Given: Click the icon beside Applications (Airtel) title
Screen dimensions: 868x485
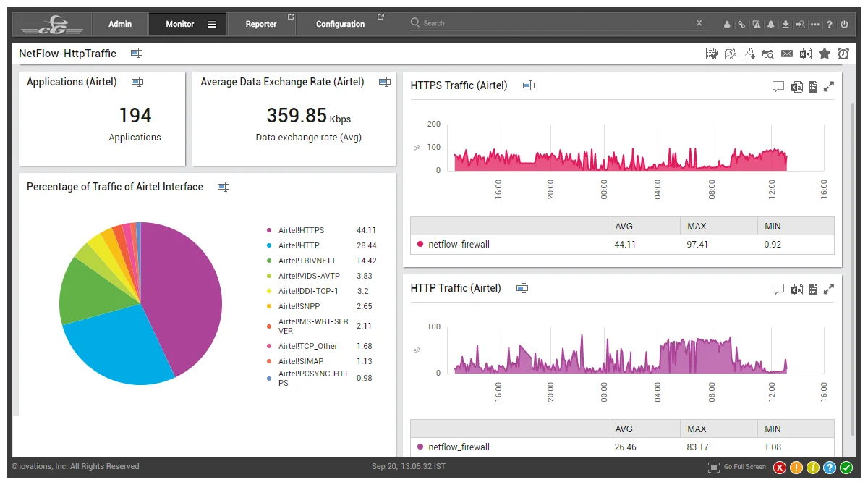Looking at the screenshot, I should (137, 83).
